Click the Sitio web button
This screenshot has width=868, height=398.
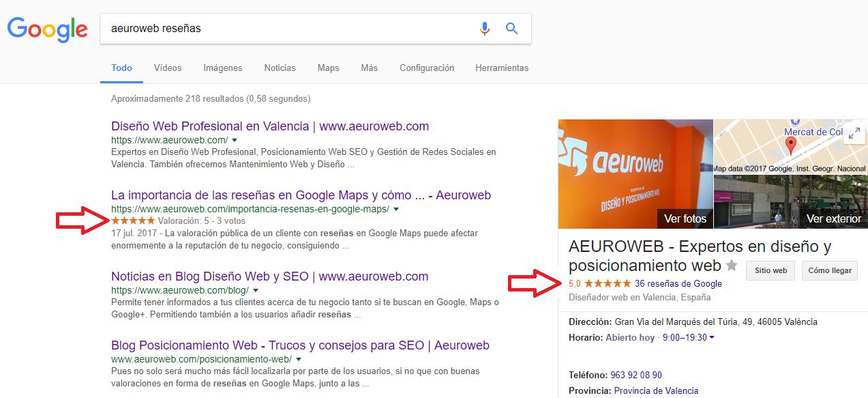click(770, 270)
